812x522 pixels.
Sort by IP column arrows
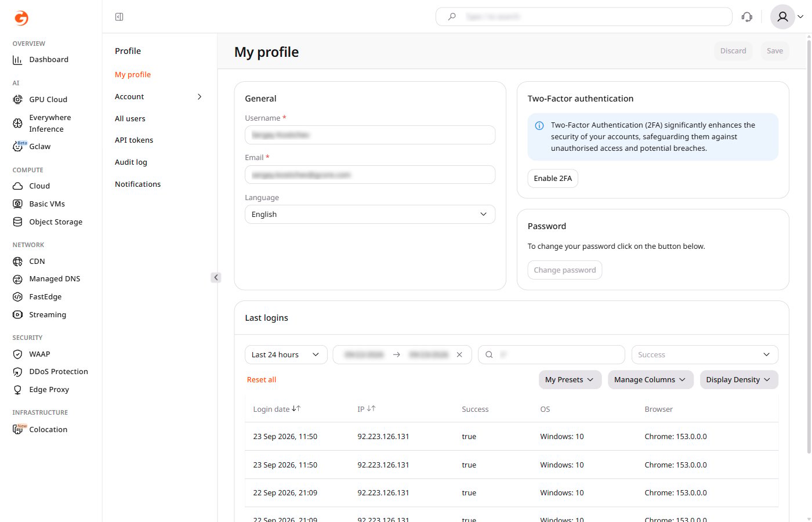coord(371,409)
